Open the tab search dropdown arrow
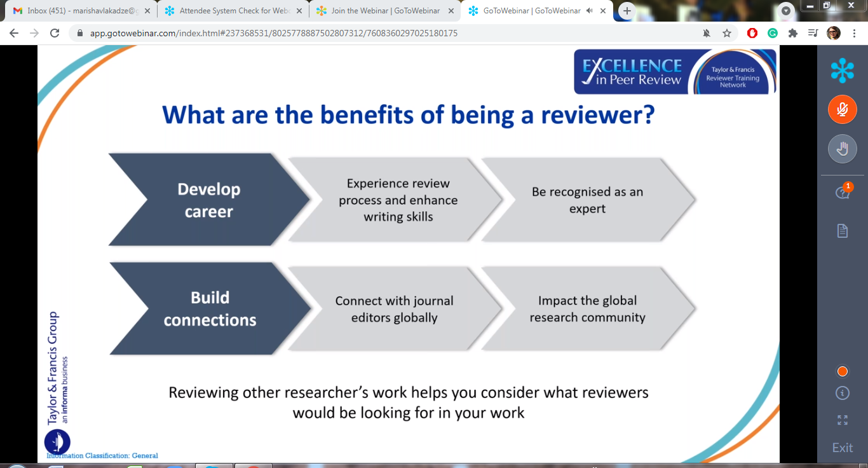 pos(787,11)
